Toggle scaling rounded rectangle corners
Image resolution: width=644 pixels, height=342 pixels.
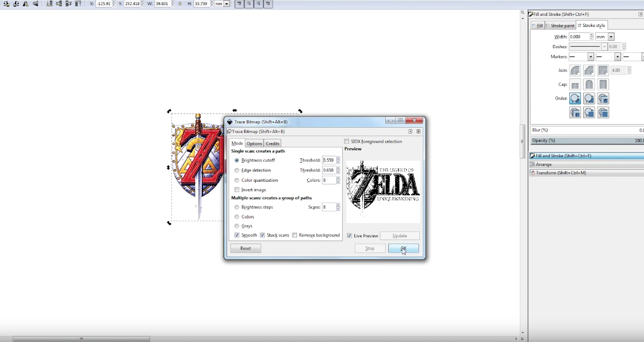249,4
